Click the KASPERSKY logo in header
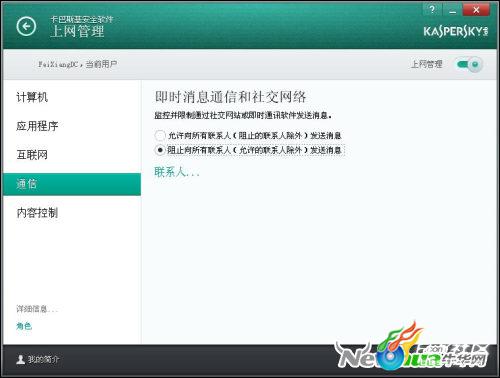This screenshot has height=378, width=500. pyautogui.click(x=456, y=32)
